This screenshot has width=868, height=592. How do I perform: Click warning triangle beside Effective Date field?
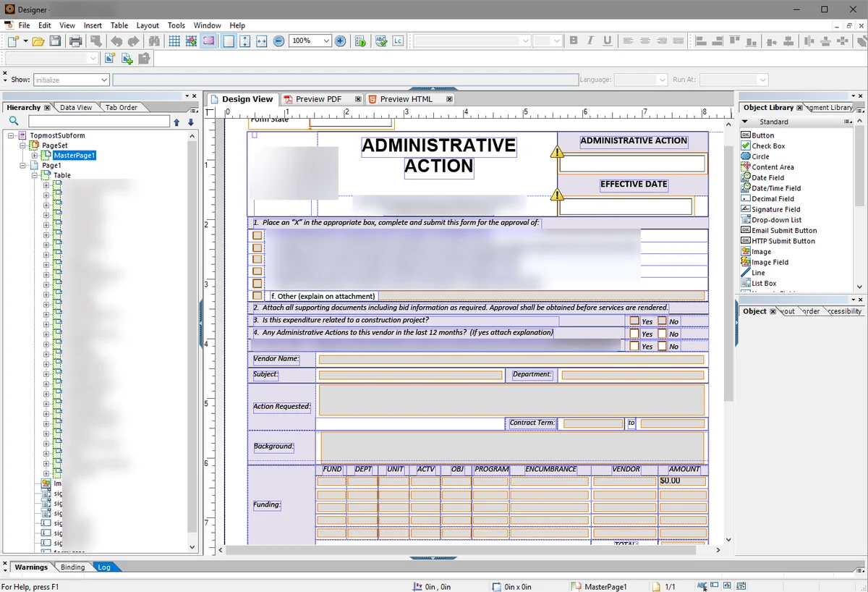pos(557,195)
